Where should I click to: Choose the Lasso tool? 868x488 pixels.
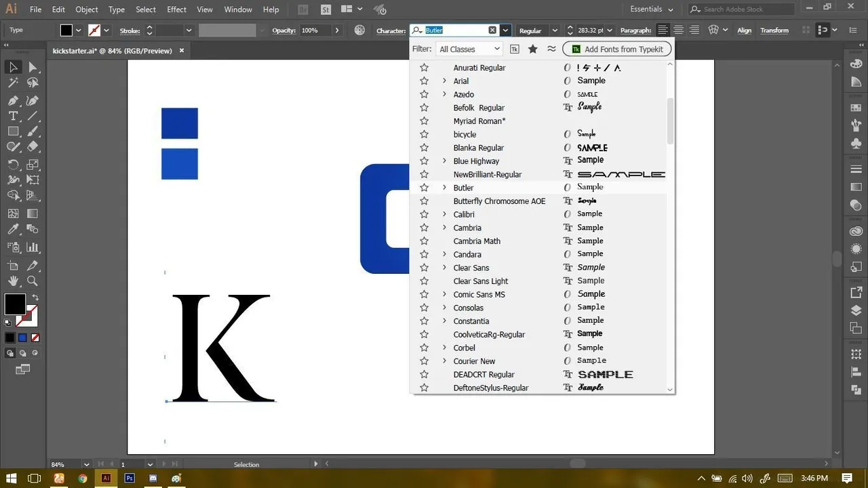(x=33, y=83)
